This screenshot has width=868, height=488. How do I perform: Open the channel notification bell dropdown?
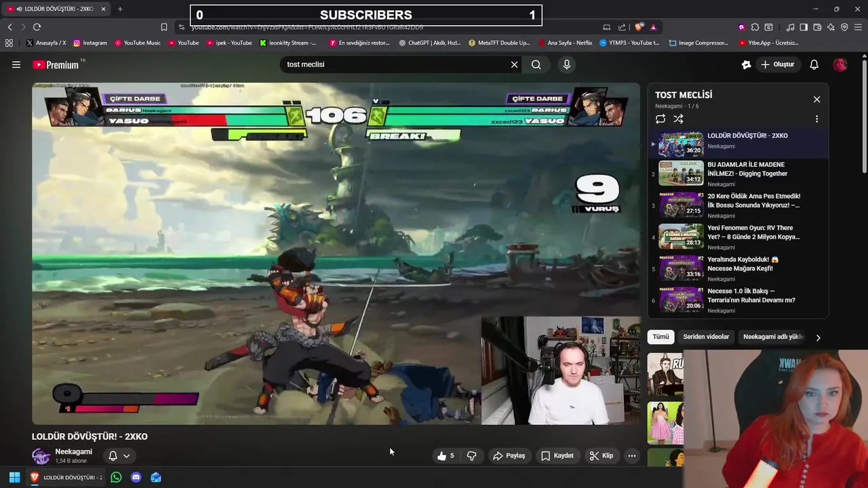(x=119, y=456)
